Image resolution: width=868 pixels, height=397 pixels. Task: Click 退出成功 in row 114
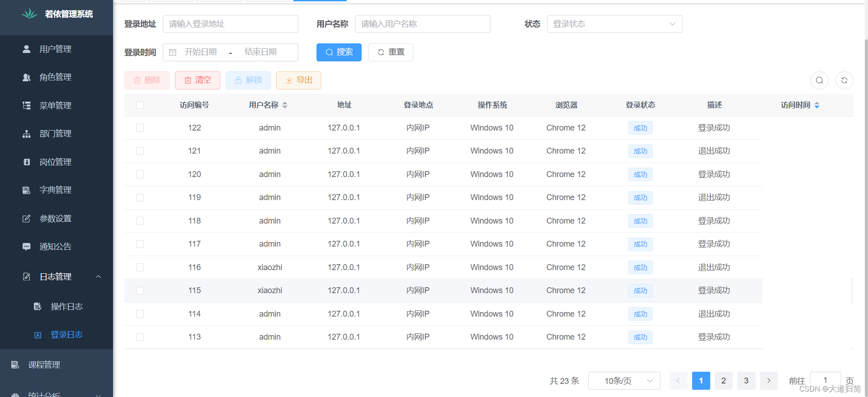(x=714, y=314)
